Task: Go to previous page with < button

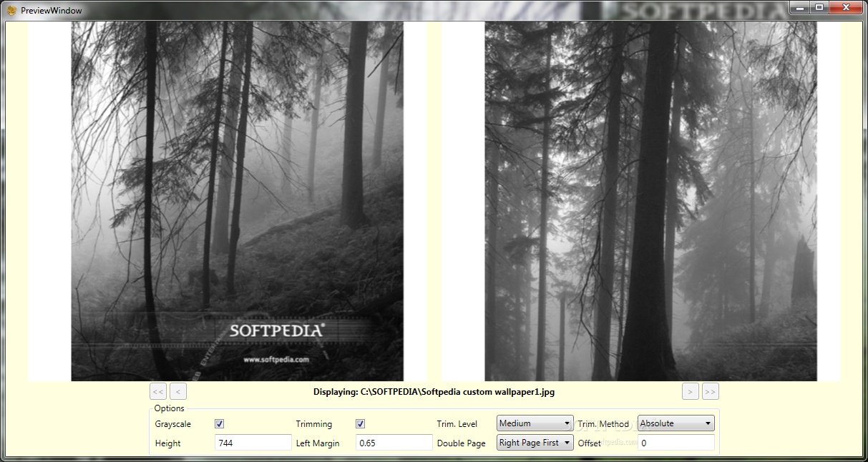Action: point(178,391)
